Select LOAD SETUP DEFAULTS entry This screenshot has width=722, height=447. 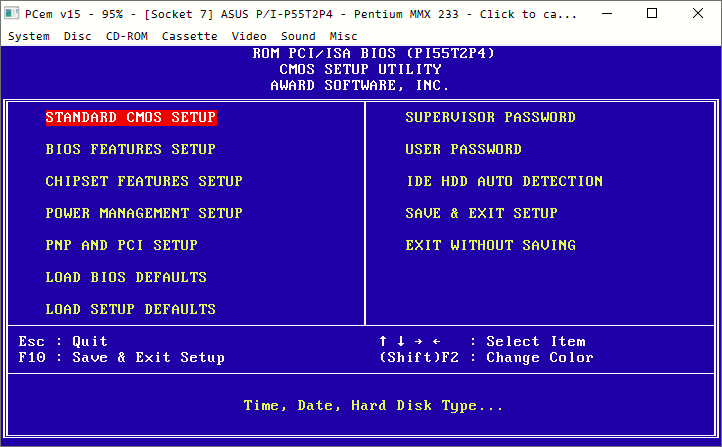130,309
